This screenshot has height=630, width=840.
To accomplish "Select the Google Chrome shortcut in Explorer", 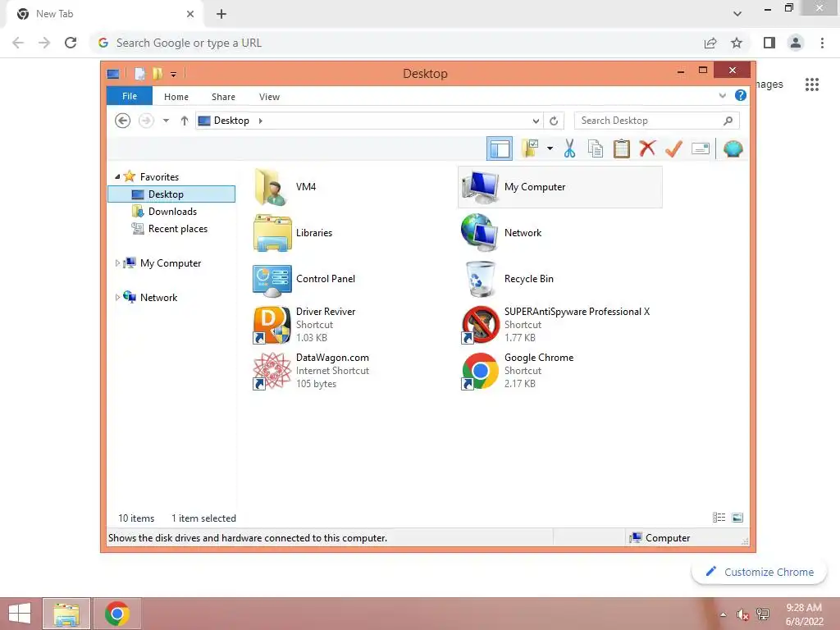I will tap(518, 371).
